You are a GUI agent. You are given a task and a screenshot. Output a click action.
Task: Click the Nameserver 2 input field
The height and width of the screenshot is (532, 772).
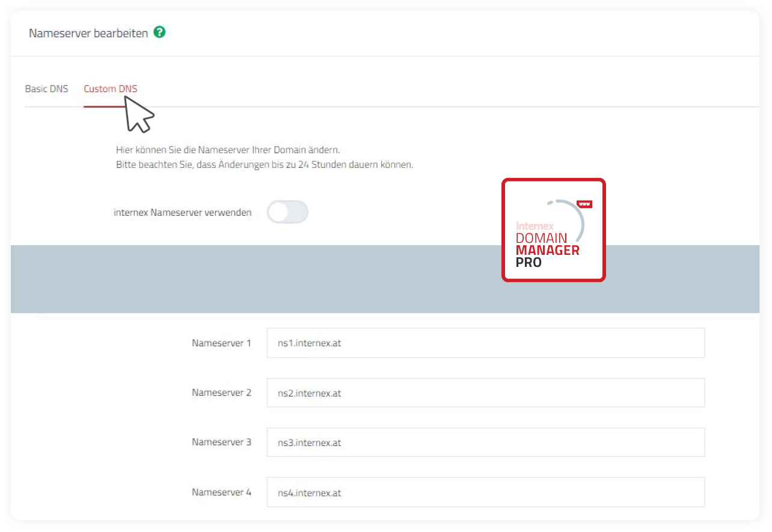(486, 393)
